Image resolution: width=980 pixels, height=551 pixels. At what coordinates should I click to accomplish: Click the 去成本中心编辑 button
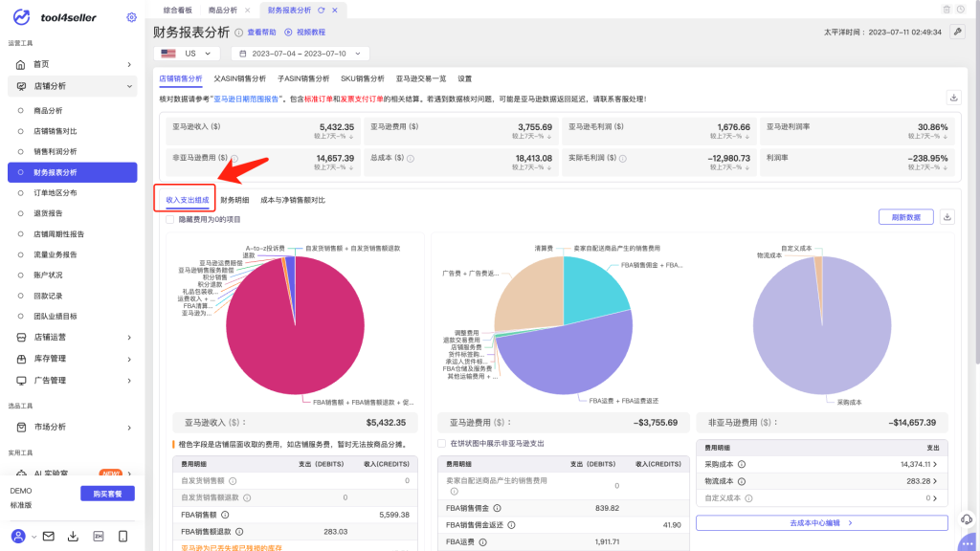click(821, 523)
